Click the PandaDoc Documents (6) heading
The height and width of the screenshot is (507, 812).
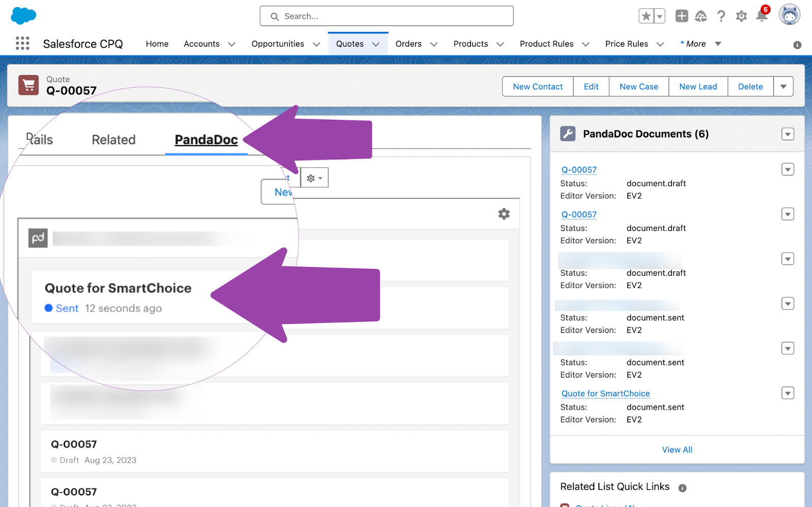[646, 134]
